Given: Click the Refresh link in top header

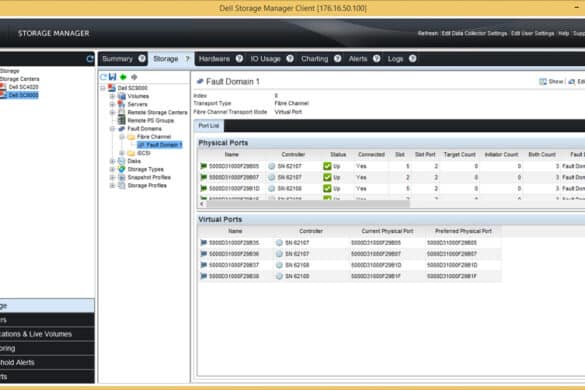Looking at the screenshot, I should coord(428,33).
